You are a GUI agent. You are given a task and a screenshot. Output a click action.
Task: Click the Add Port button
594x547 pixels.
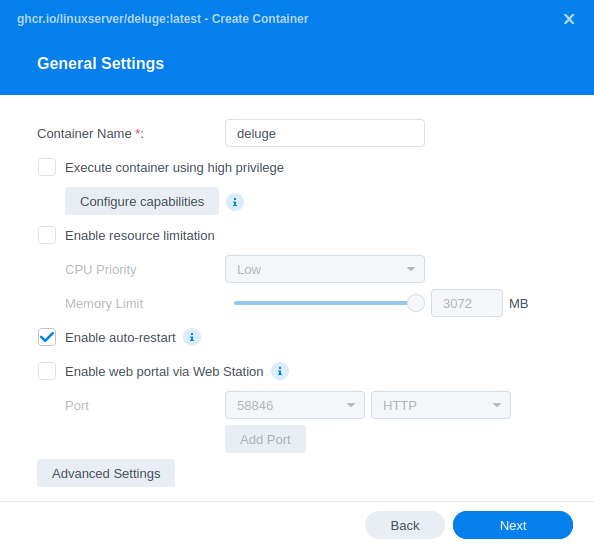[x=265, y=439]
